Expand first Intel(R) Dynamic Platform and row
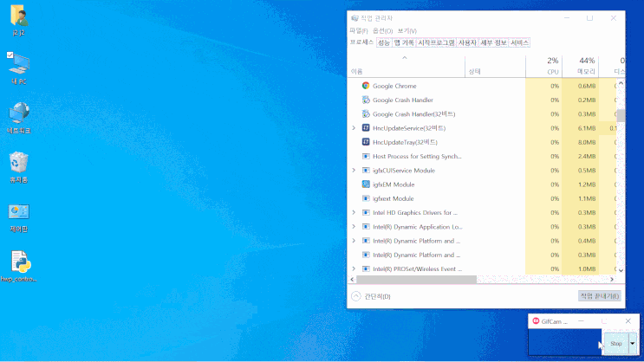644x362 pixels. click(x=354, y=241)
